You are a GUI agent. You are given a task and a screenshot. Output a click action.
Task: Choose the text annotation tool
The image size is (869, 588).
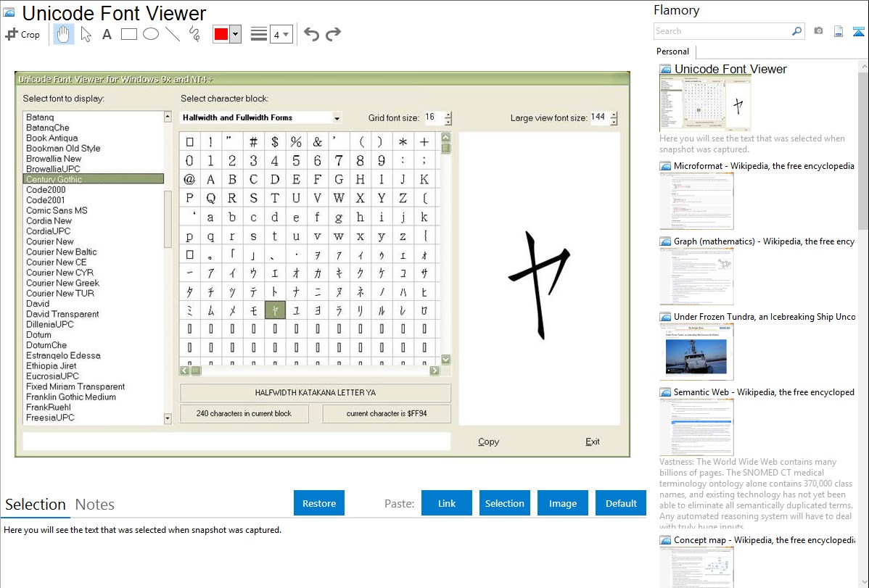pos(107,34)
